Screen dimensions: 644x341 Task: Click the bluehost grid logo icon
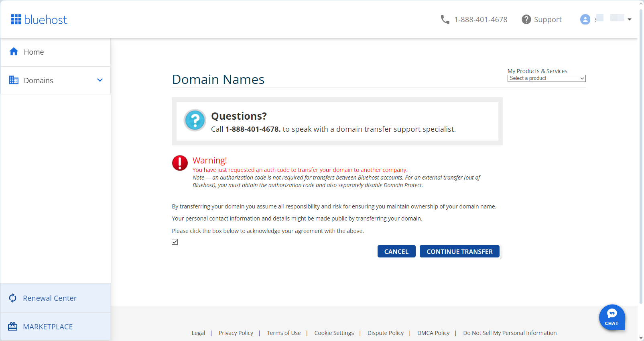pyautogui.click(x=16, y=19)
